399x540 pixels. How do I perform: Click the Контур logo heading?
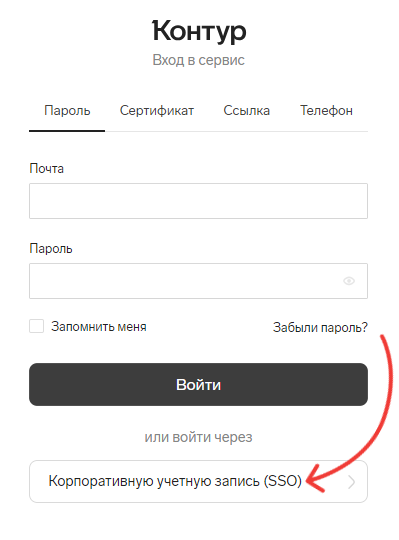[x=199, y=31]
